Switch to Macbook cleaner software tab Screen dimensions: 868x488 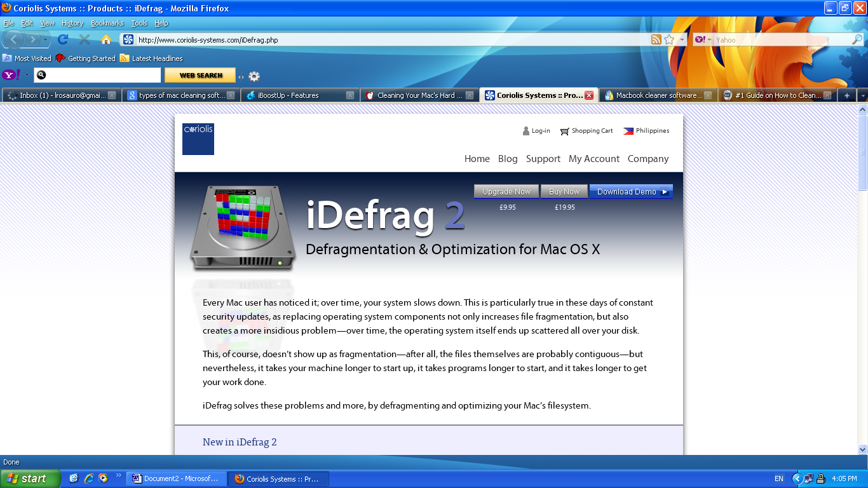pyautogui.click(x=658, y=95)
